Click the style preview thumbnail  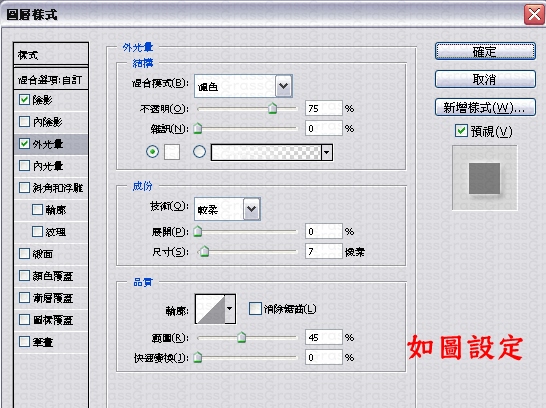tap(484, 178)
